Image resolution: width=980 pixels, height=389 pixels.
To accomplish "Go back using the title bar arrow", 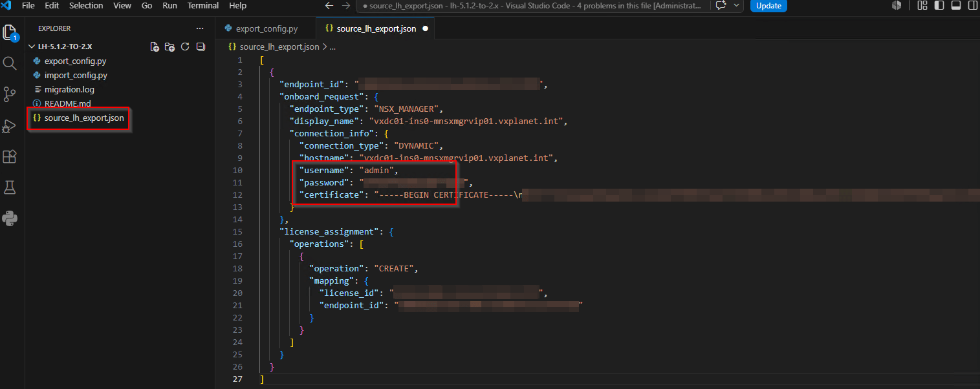I will pyautogui.click(x=329, y=6).
